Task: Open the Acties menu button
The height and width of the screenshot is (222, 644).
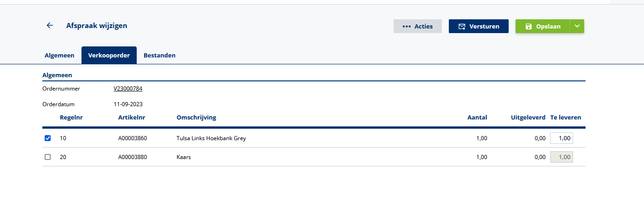Action: 418,26
